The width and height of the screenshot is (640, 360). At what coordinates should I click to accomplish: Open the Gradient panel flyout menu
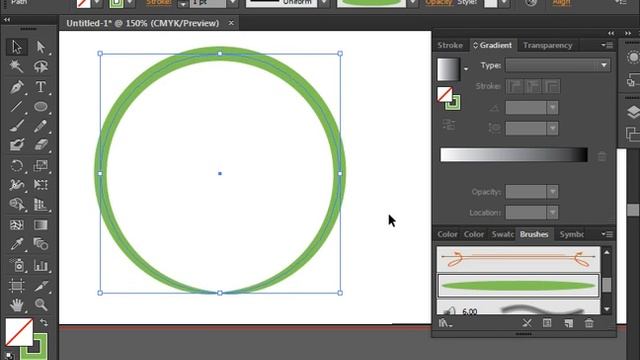pos(607,45)
